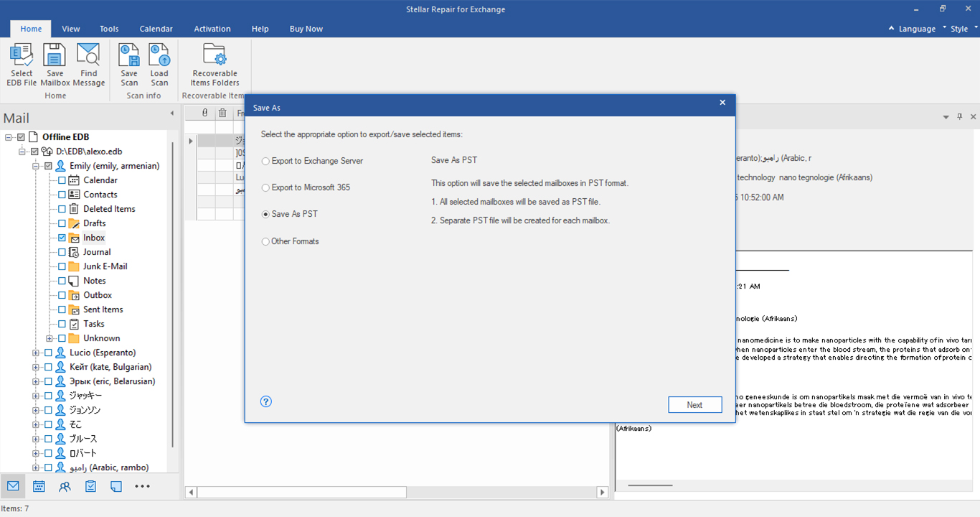The width and height of the screenshot is (980, 517).
Task: Click the more options ellipsis at bottom
Action: pos(142,486)
